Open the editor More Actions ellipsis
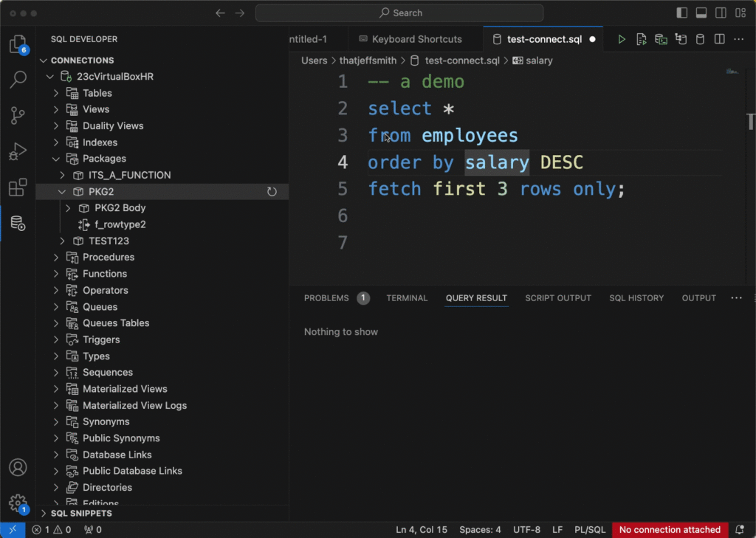This screenshot has height=538, width=756. click(x=738, y=40)
